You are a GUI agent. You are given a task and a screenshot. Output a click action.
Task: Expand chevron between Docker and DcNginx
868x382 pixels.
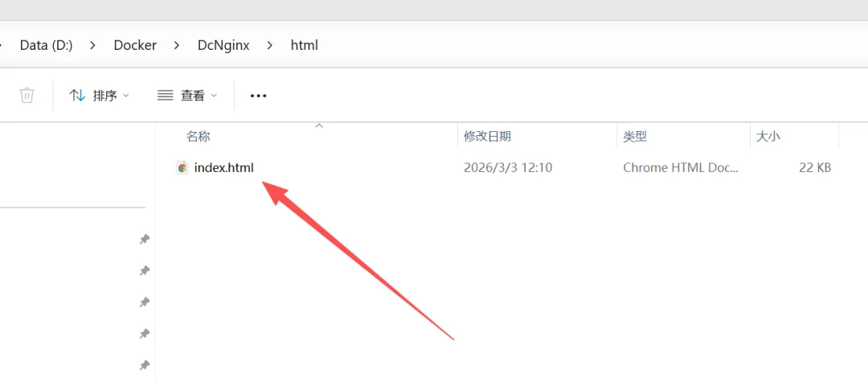click(x=177, y=45)
